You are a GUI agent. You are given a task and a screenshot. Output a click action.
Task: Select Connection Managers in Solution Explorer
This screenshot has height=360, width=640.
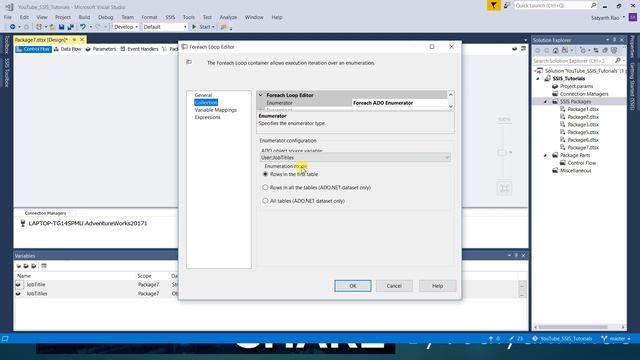point(584,94)
